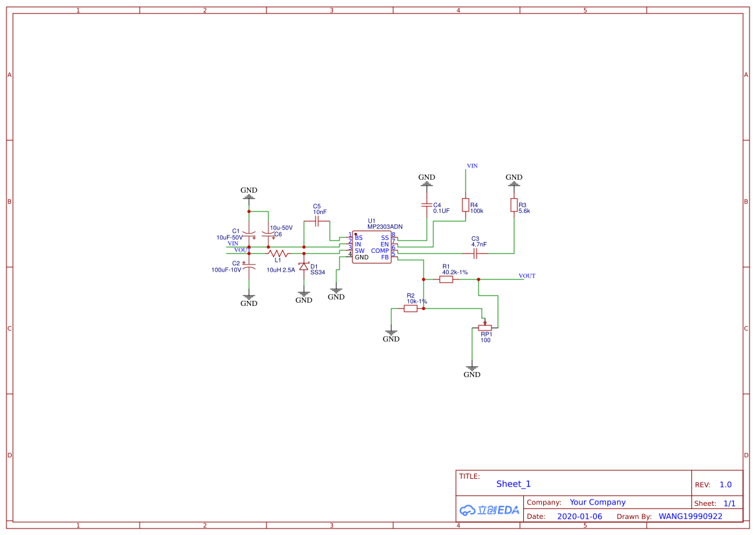Click the SW pin label on U1
This screenshot has height=535, width=756.
click(x=360, y=251)
